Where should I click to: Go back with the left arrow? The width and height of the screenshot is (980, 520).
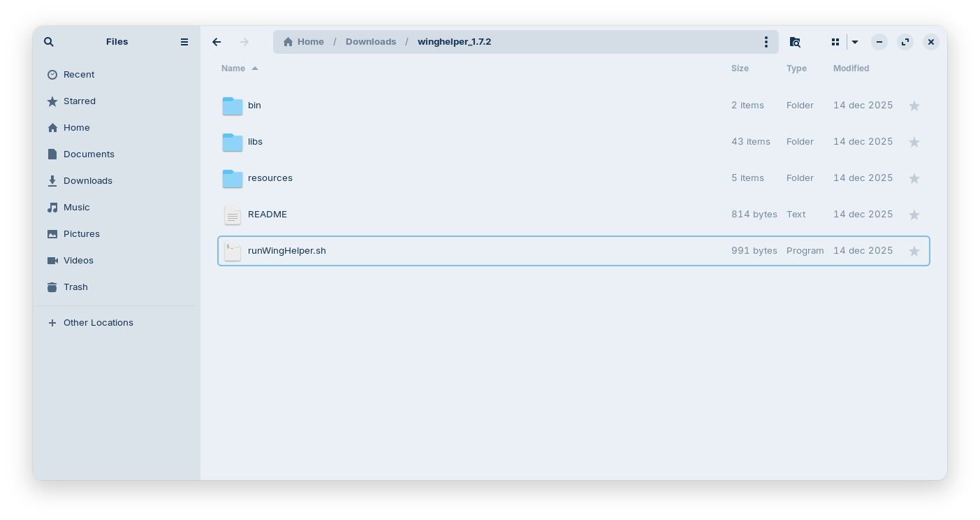[217, 42]
